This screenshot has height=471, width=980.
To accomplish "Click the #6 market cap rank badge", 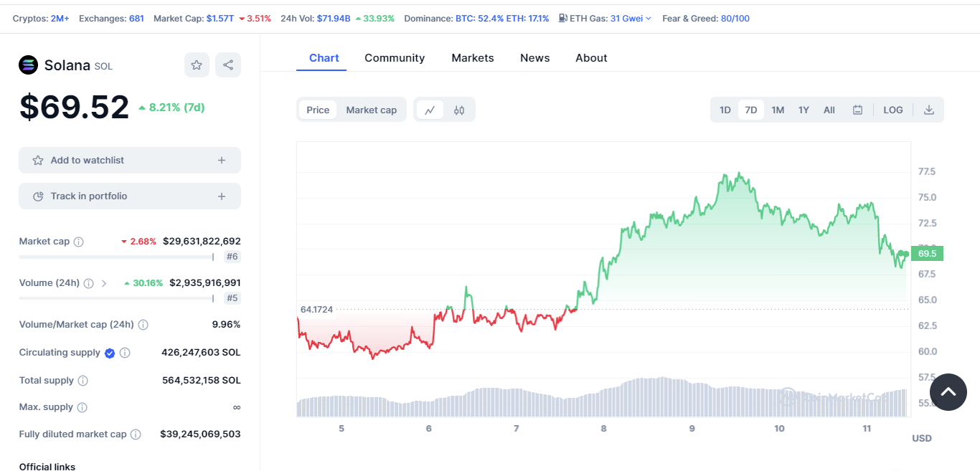I will coord(232,257).
